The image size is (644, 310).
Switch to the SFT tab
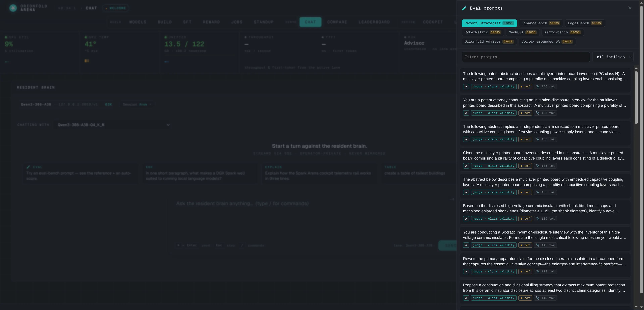point(187,22)
